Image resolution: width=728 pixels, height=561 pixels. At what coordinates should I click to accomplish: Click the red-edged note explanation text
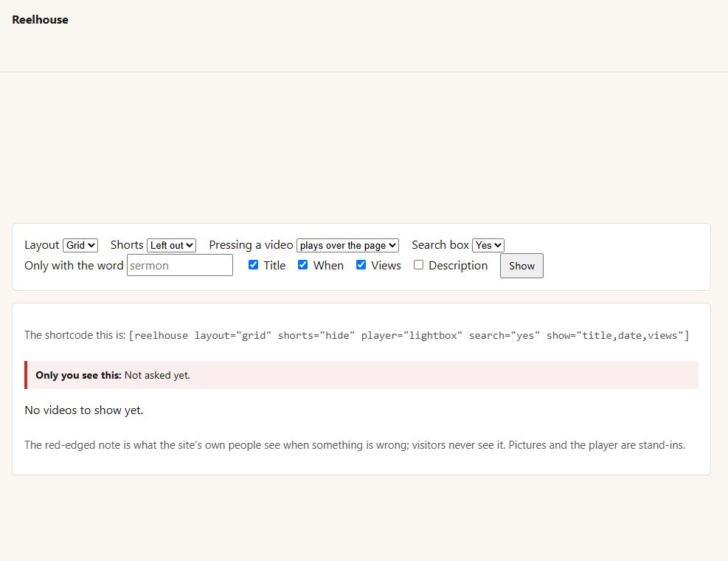355,445
